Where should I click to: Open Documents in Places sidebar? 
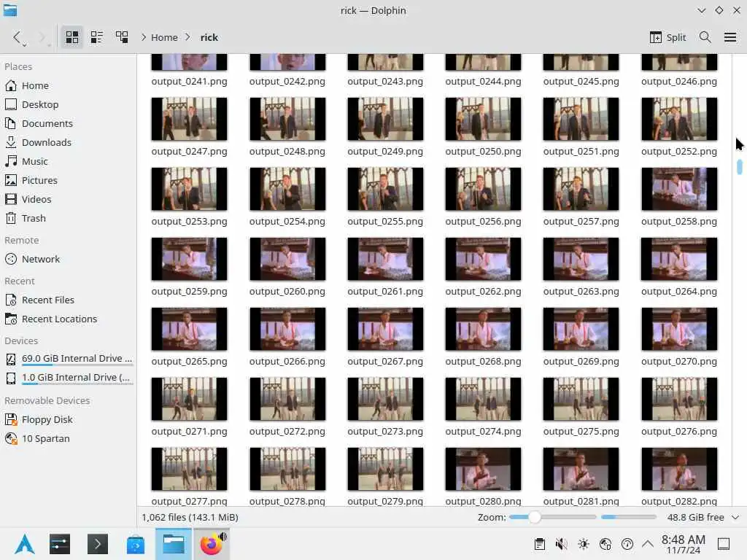click(68, 123)
